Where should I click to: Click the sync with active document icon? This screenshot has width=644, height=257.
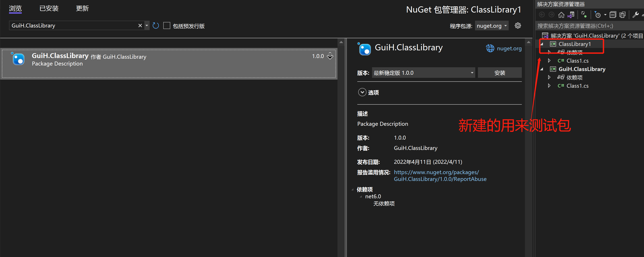584,15
